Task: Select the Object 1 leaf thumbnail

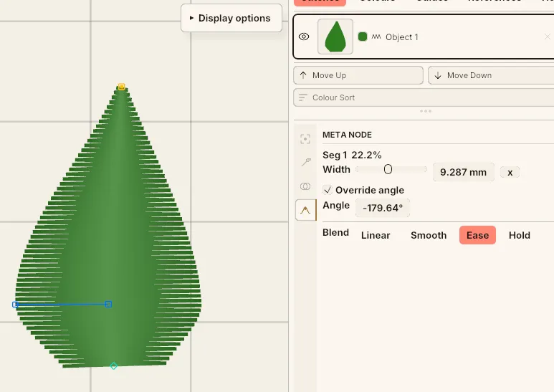Action: tap(335, 37)
